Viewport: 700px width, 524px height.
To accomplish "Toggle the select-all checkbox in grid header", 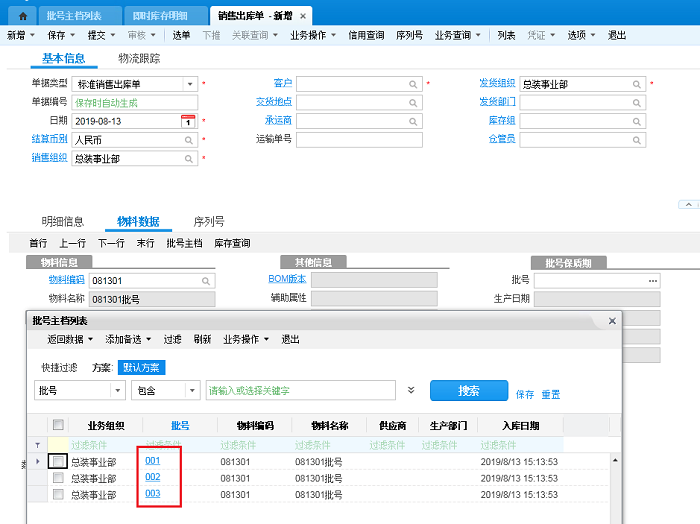I will pos(59,424).
